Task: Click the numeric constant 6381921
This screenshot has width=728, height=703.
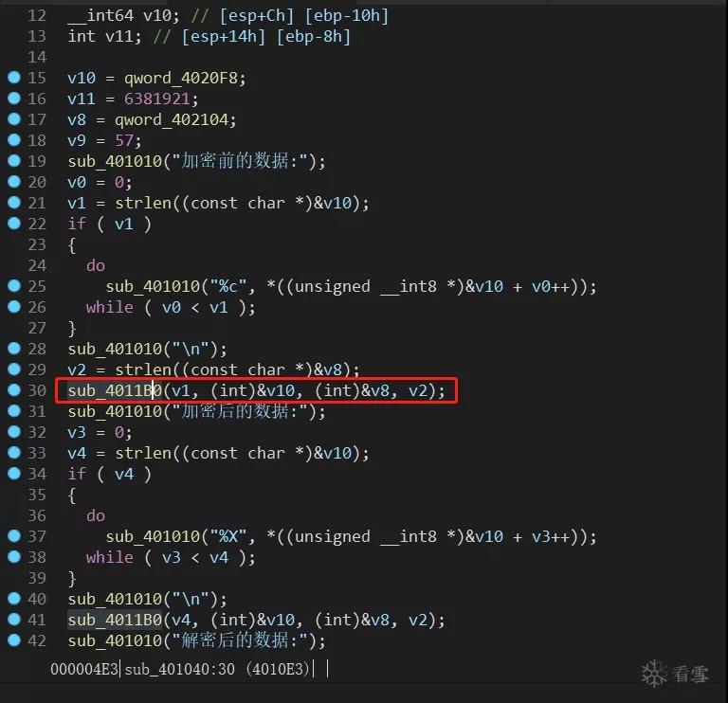Action: [x=157, y=99]
